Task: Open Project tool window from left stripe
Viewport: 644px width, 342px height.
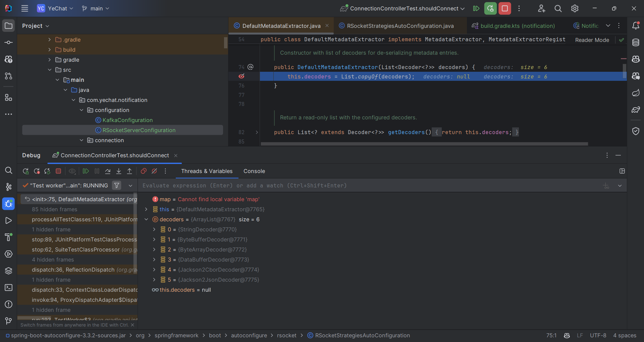Action: tap(8, 26)
